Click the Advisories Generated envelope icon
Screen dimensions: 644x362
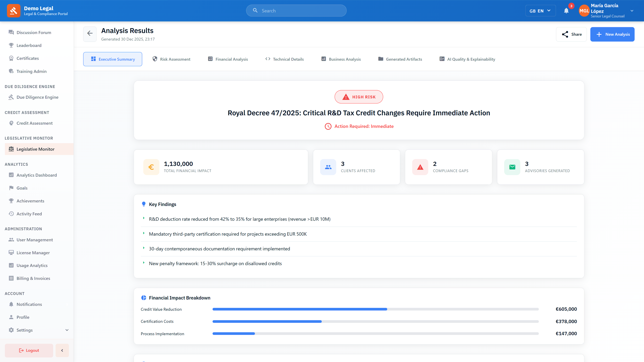[512, 167]
